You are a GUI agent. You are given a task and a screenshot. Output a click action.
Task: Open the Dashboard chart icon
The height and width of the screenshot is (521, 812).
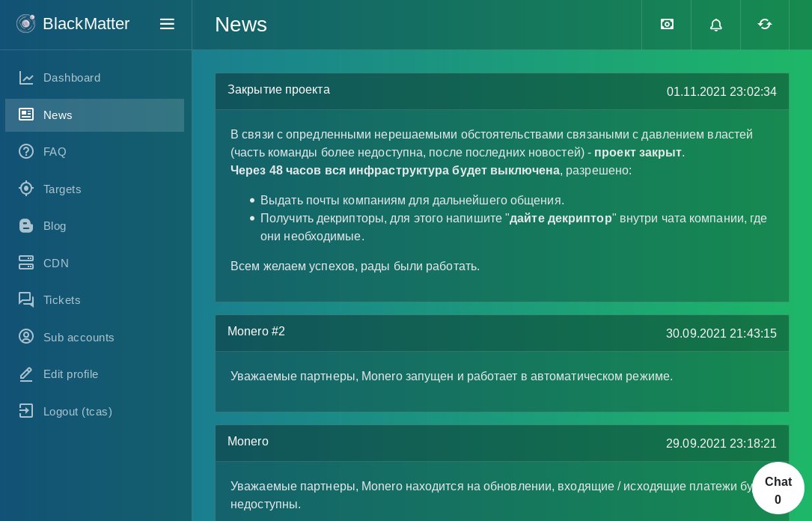pyautogui.click(x=26, y=78)
